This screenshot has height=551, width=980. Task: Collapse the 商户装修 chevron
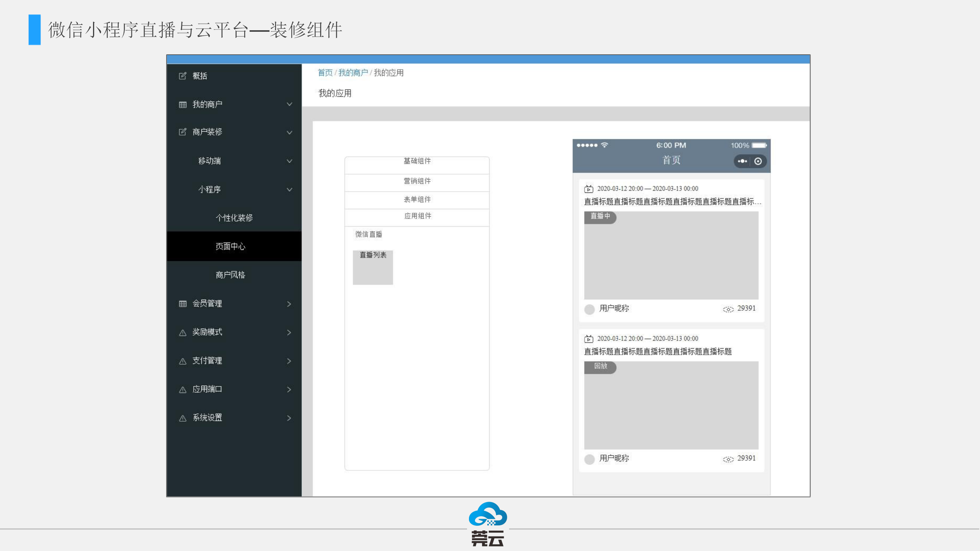289,132
